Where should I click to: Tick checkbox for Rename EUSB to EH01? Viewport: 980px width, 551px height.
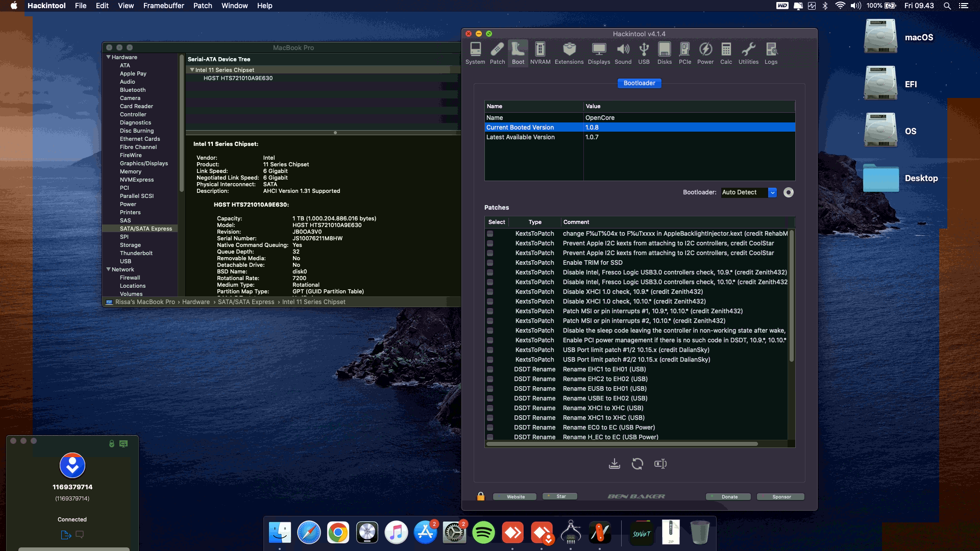pos(490,389)
